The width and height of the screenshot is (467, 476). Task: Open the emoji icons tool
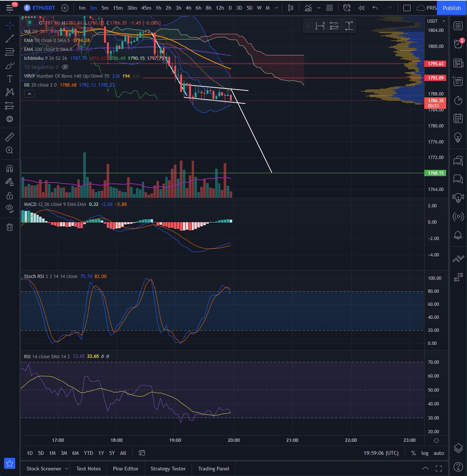10,119
